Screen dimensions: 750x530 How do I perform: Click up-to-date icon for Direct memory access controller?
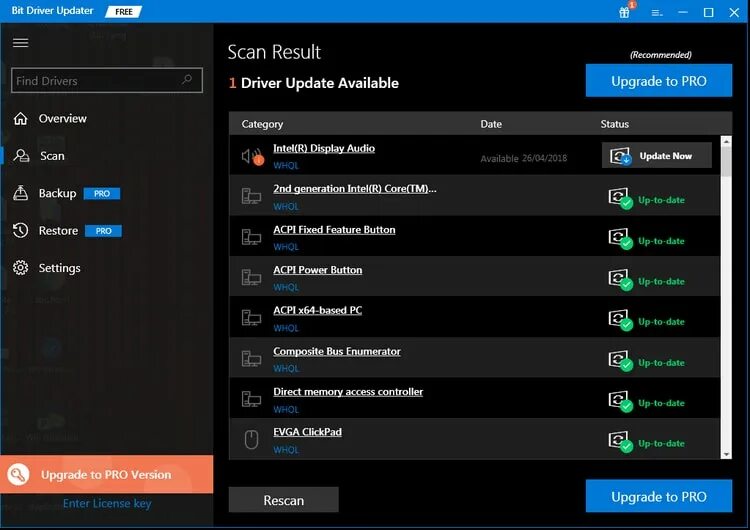pyautogui.click(x=620, y=401)
